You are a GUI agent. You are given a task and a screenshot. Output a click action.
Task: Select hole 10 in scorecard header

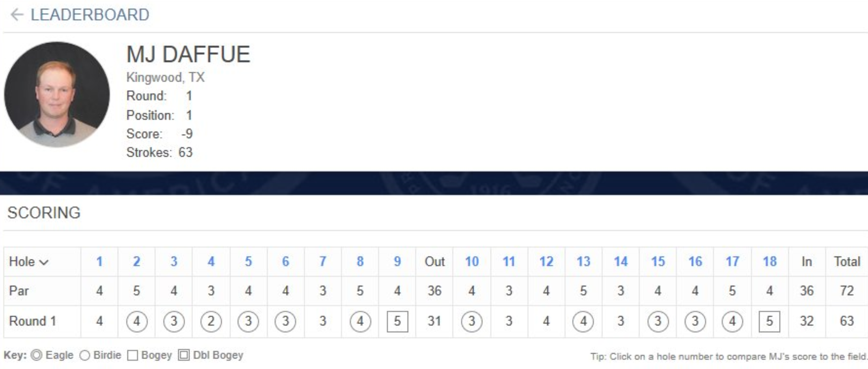pos(472,262)
